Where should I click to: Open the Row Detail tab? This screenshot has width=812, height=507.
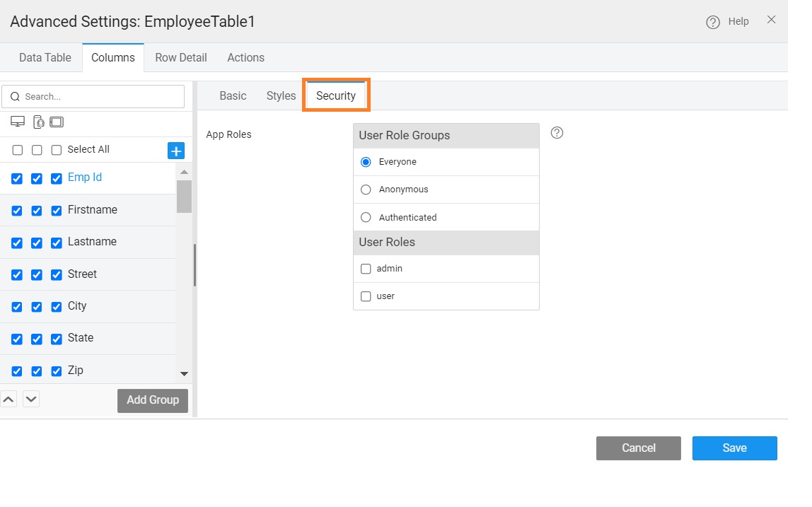coord(181,58)
